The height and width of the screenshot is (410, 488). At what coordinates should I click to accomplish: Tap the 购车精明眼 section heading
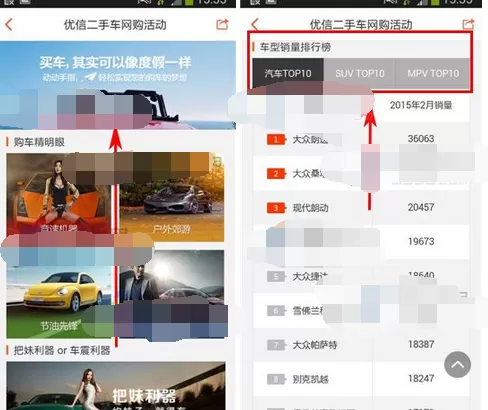pos(39,142)
